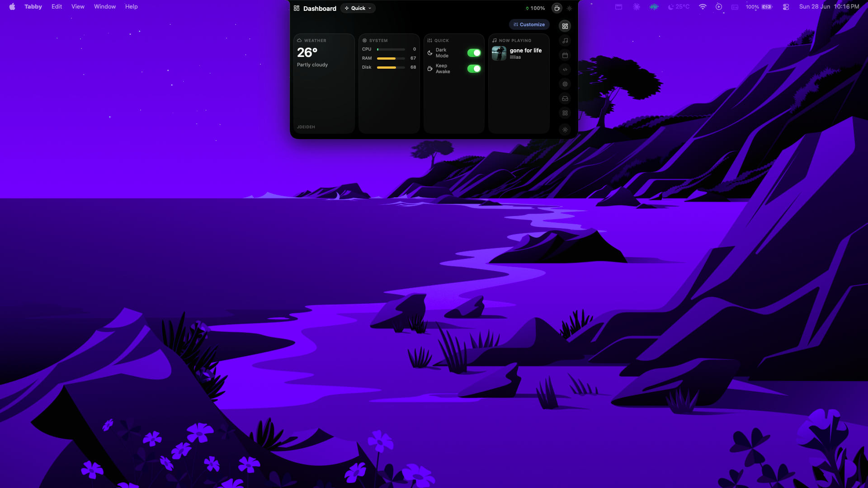Click the Disk usage bar
868x488 pixels.
[x=391, y=67]
